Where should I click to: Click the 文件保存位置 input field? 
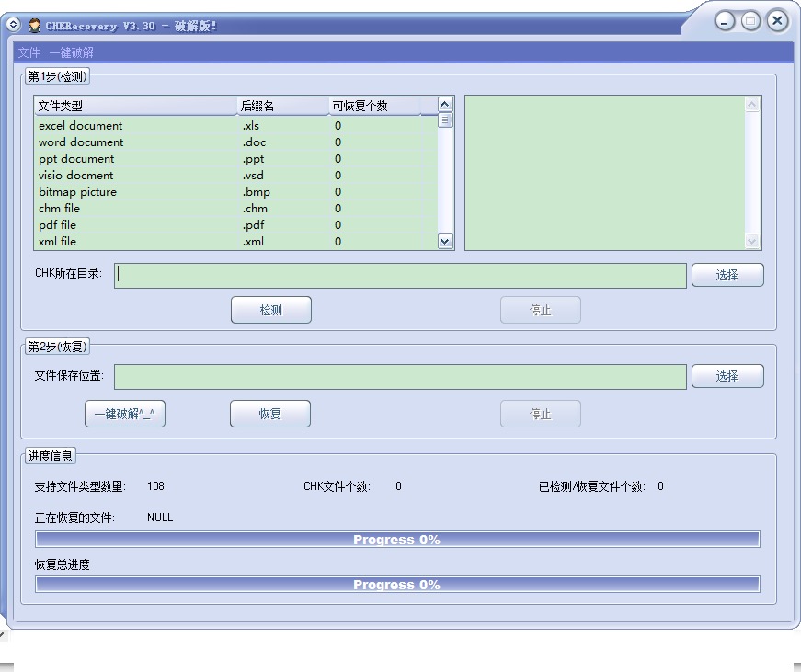point(400,377)
